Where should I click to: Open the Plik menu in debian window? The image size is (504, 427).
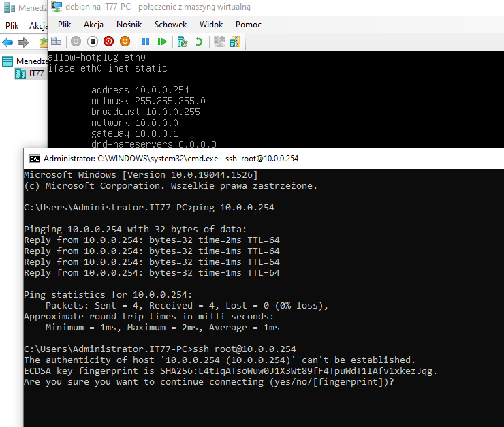tap(64, 24)
